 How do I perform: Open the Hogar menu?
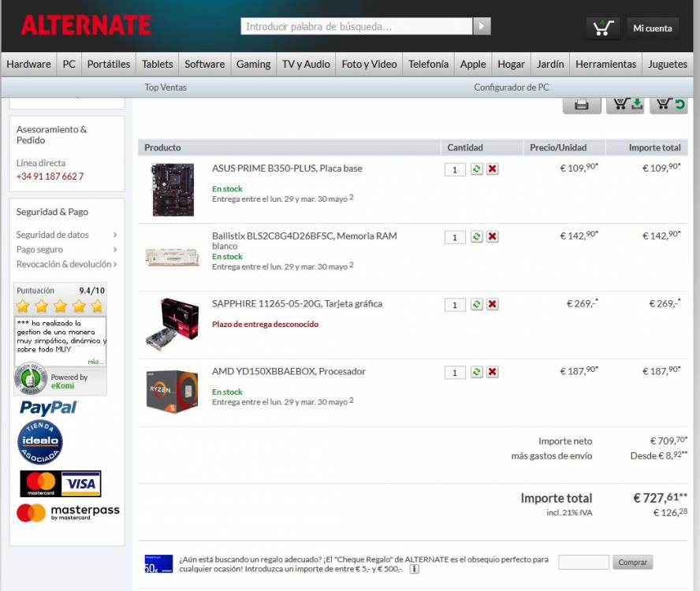click(511, 65)
